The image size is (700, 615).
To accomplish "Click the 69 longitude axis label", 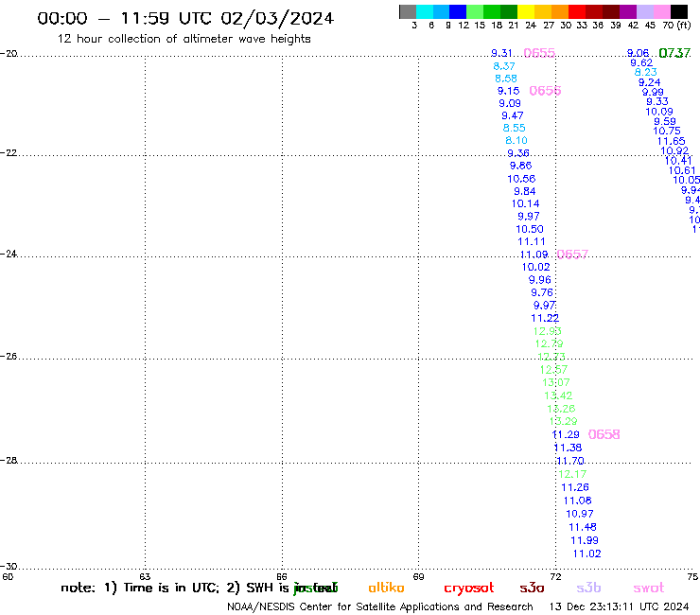I will pyautogui.click(x=418, y=577).
